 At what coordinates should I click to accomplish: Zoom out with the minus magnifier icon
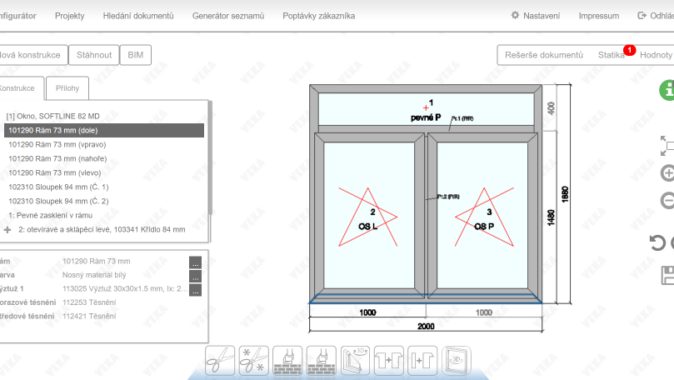667,201
